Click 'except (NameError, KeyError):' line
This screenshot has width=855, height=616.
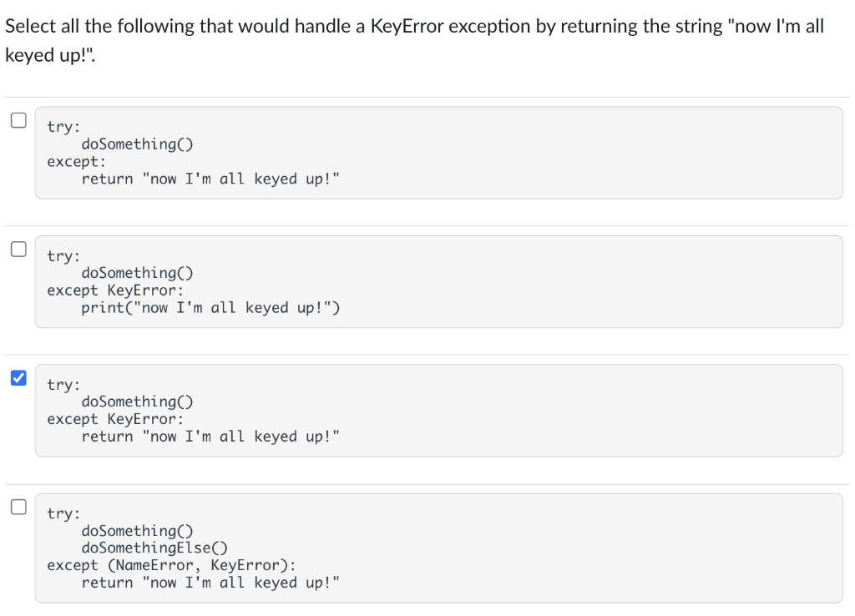tap(171, 565)
